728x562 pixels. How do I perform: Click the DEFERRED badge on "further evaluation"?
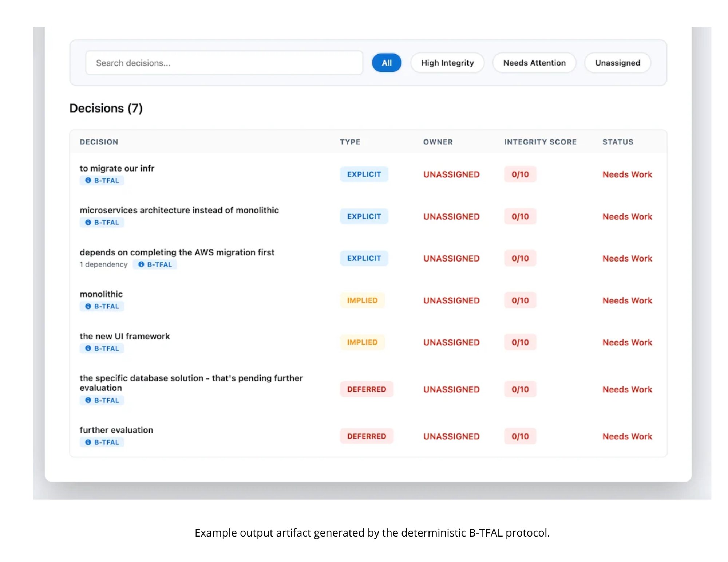(366, 436)
